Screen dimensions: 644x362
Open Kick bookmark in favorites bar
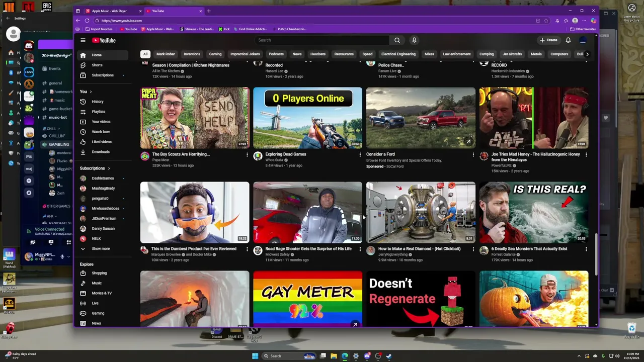(224, 29)
